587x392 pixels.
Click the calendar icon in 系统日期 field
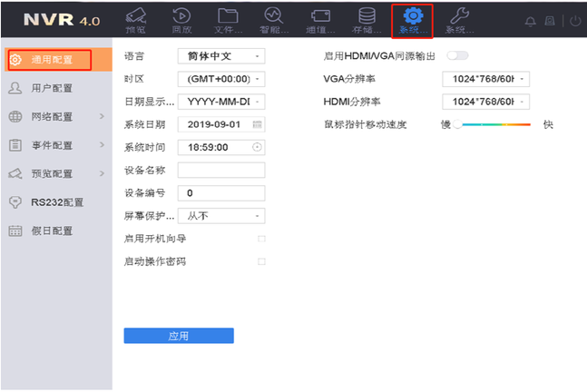(x=257, y=123)
